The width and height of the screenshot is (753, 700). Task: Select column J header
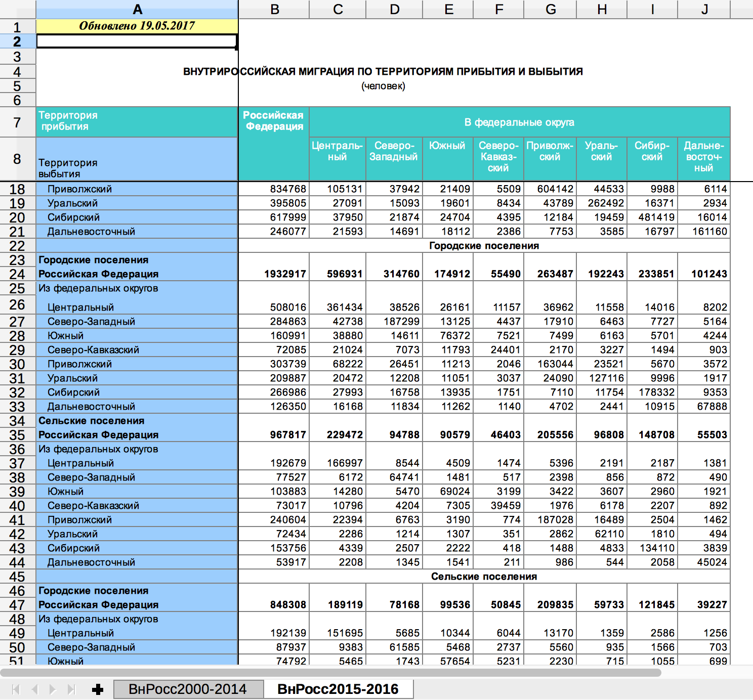point(704,10)
